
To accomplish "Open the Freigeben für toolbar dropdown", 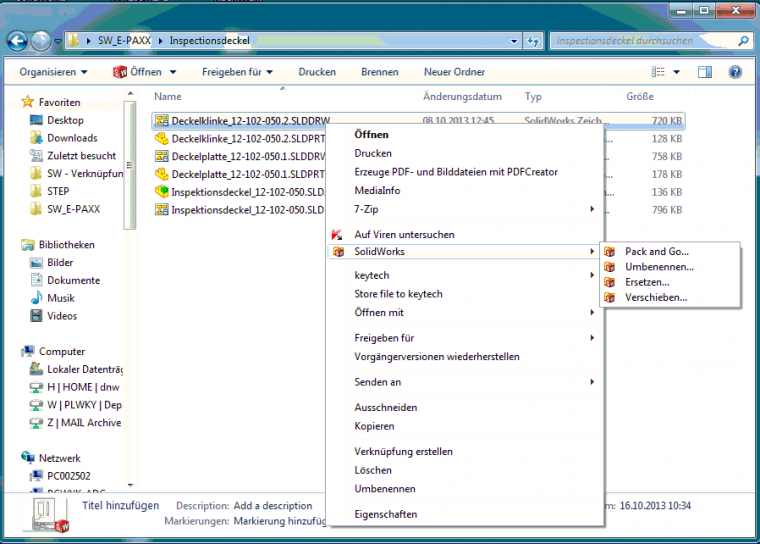I will click(238, 72).
